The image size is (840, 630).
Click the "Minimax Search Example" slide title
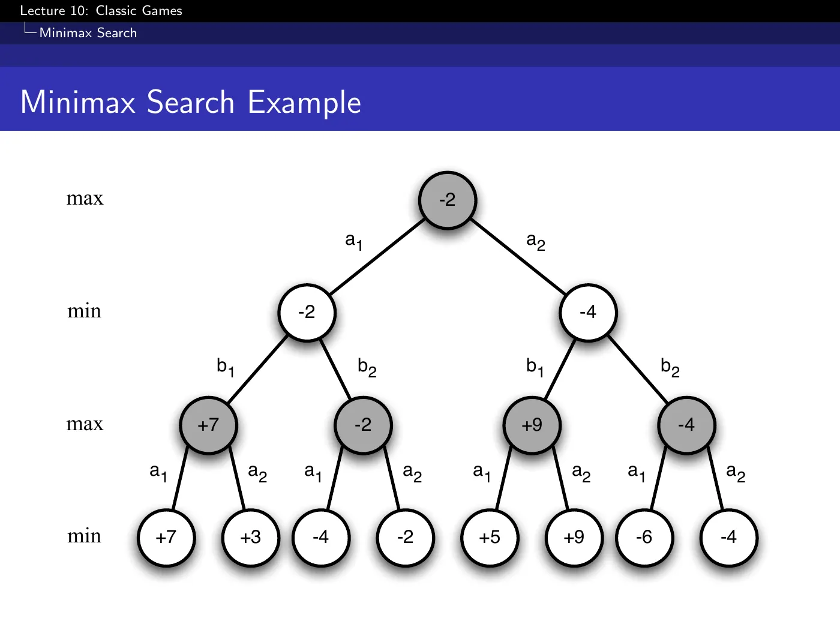click(x=191, y=101)
